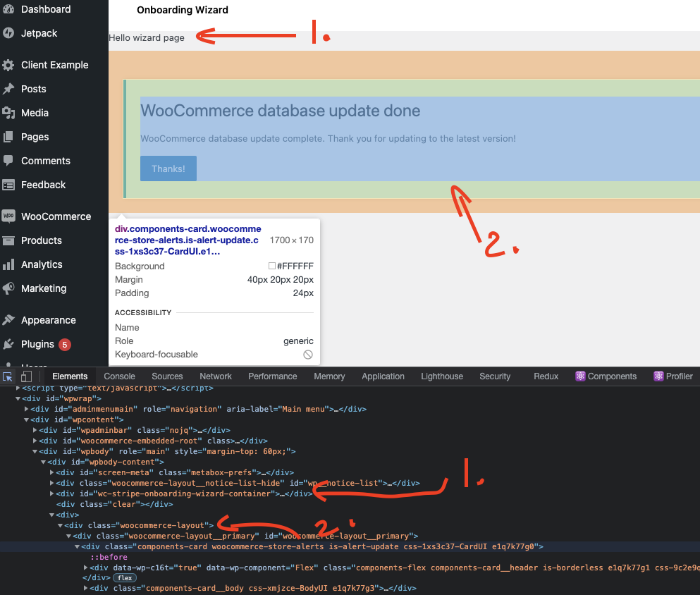This screenshot has height=595, width=700.
Task: Select the Marketing megaphone icon
Action: click(8, 288)
